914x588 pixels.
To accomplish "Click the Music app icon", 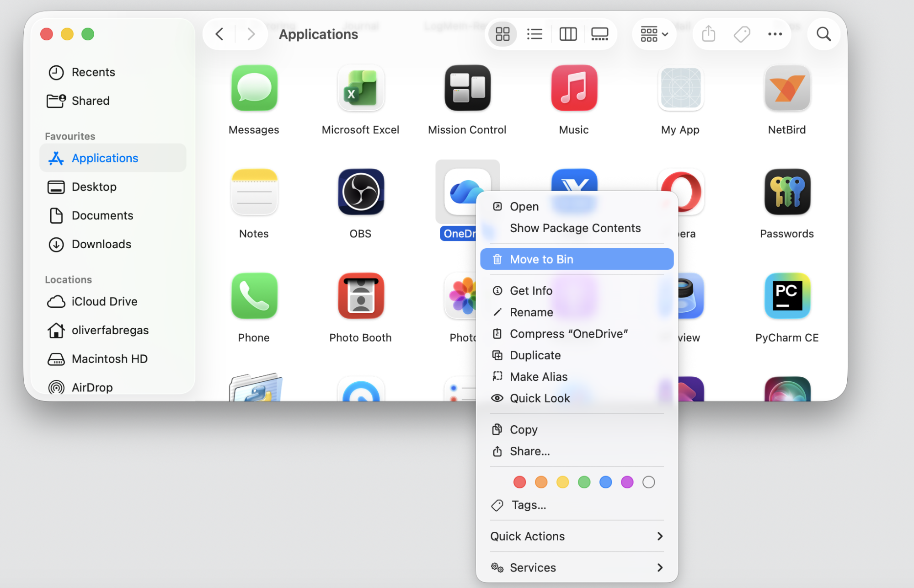I will (574, 88).
